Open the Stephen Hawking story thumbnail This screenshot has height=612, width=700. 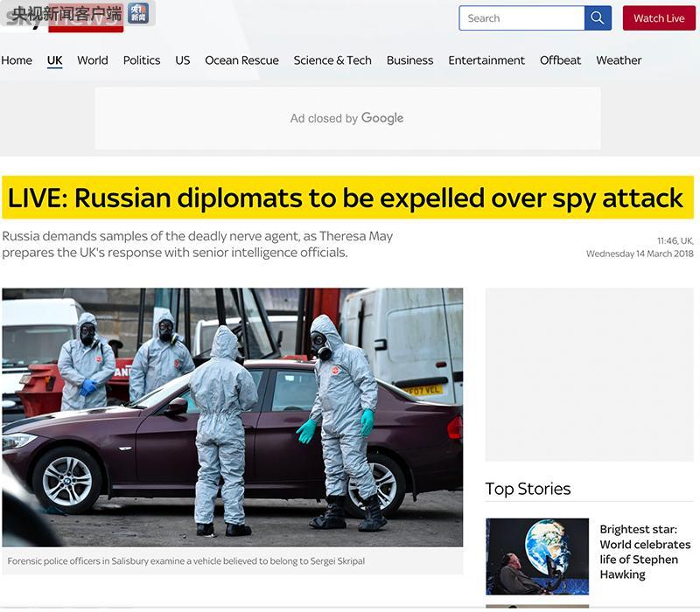click(537, 556)
